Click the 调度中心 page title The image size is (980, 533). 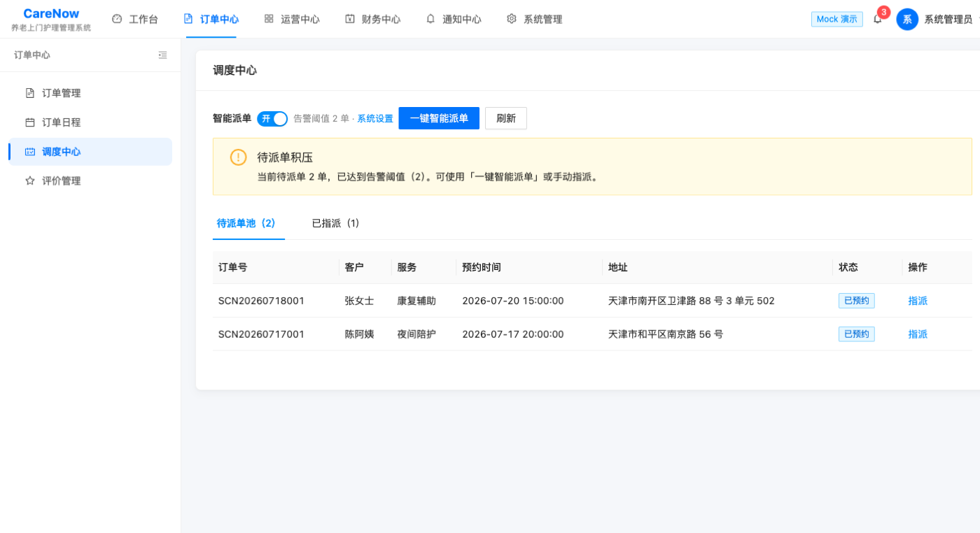(235, 70)
